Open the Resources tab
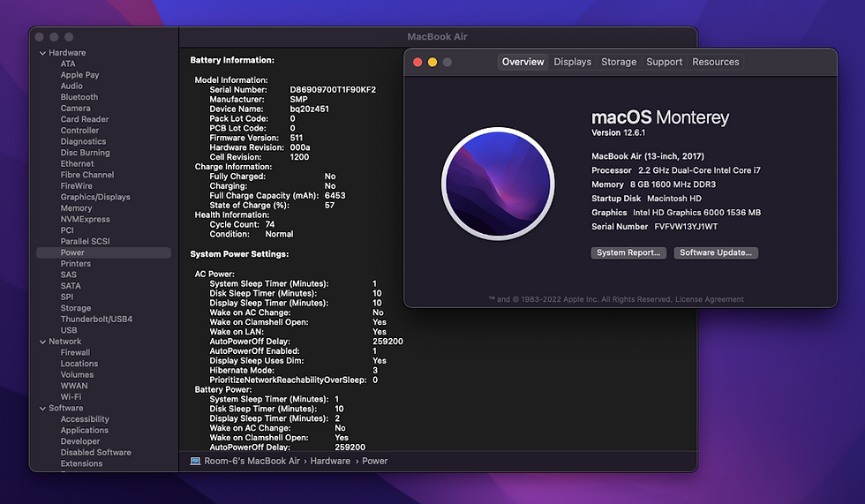This screenshot has width=865, height=504. [716, 62]
